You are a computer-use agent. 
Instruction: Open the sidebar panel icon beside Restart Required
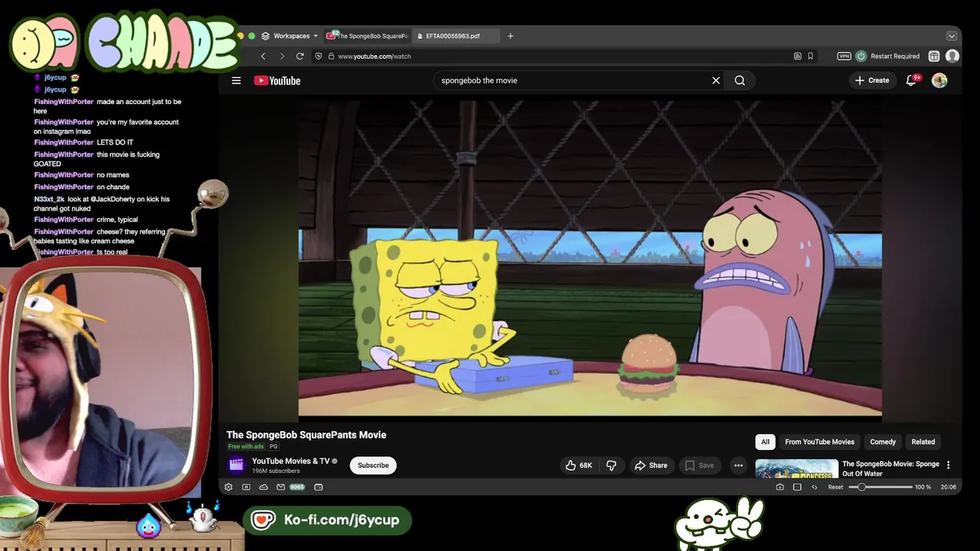[934, 56]
